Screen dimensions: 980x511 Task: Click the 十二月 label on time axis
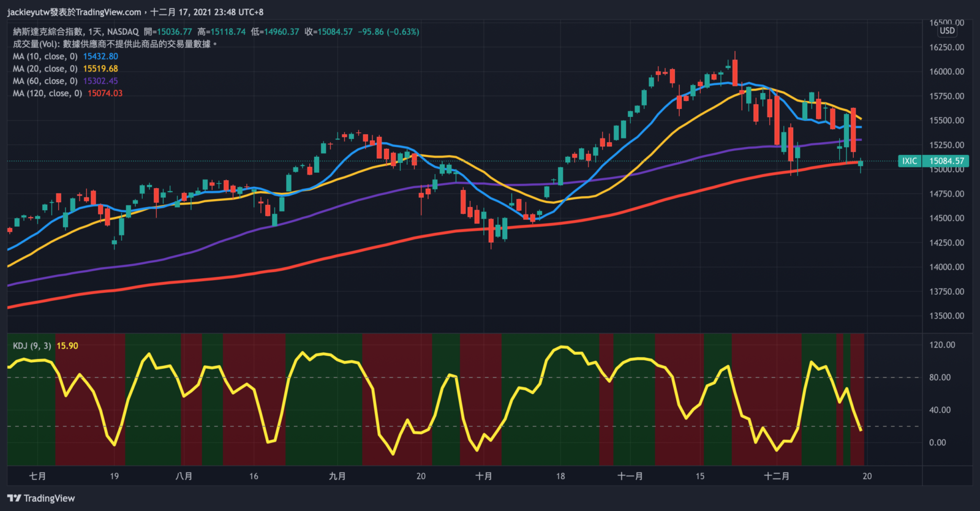point(776,476)
